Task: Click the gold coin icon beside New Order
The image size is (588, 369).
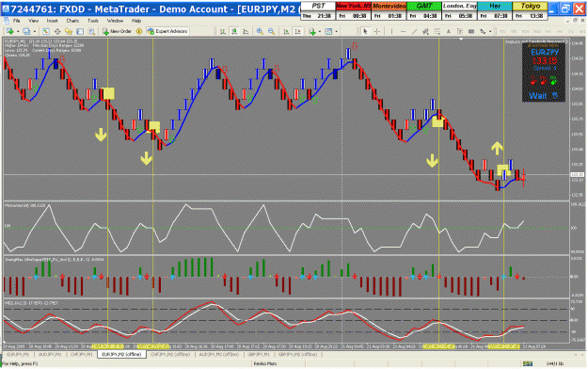Action: (x=138, y=31)
